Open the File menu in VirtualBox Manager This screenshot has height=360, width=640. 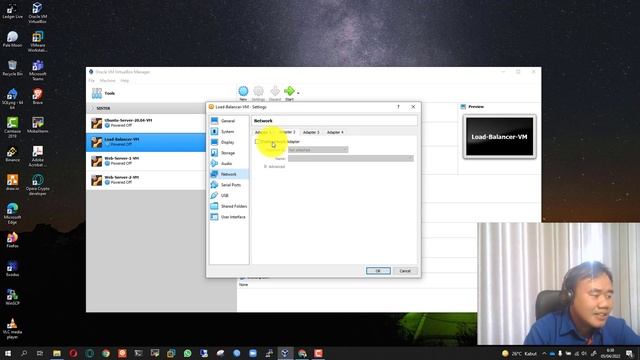91,81
